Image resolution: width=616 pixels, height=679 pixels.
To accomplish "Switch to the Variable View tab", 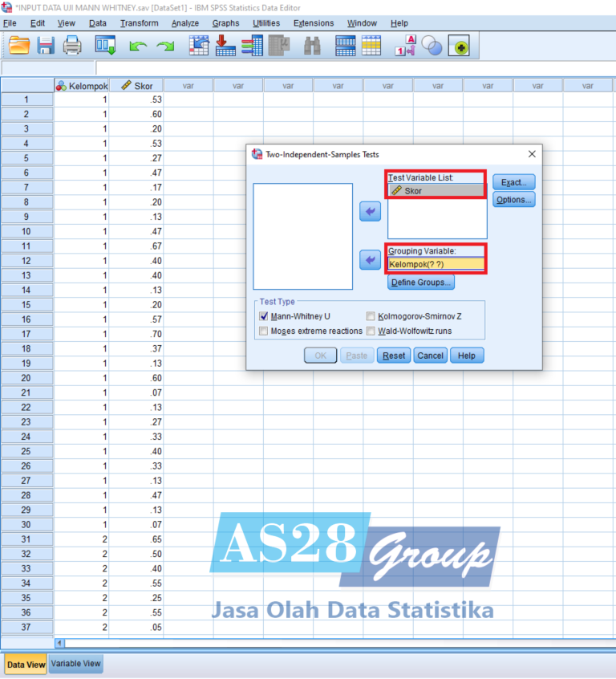I will click(75, 664).
